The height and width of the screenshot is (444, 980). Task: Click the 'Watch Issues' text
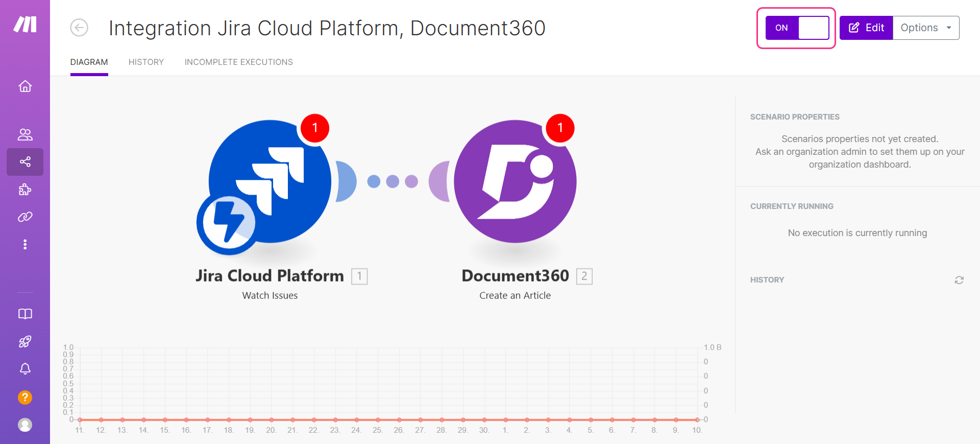[x=270, y=295]
